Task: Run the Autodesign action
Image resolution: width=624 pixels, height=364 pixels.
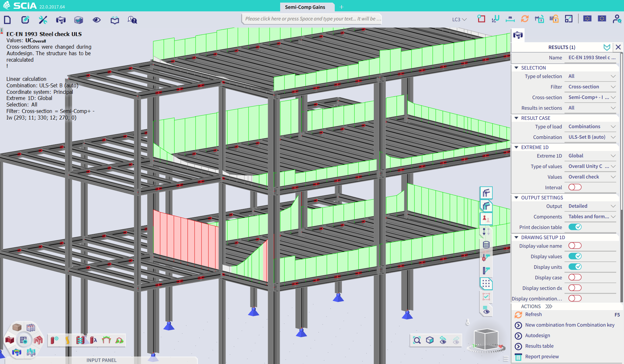Action: click(x=538, y=335)
